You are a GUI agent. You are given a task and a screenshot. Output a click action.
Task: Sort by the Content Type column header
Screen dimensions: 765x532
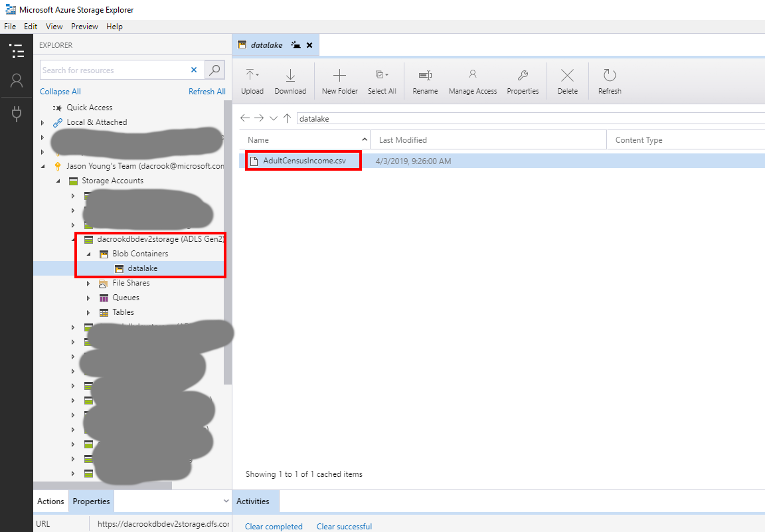(686, 140)
